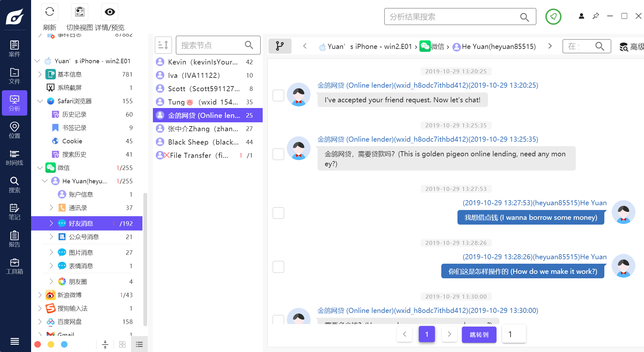
Task: Open the Location (位置) sidebar section
Action: (14, 130)
